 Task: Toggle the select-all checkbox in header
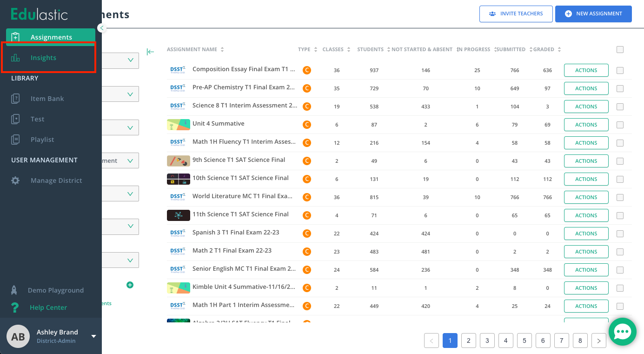(620, 50)
